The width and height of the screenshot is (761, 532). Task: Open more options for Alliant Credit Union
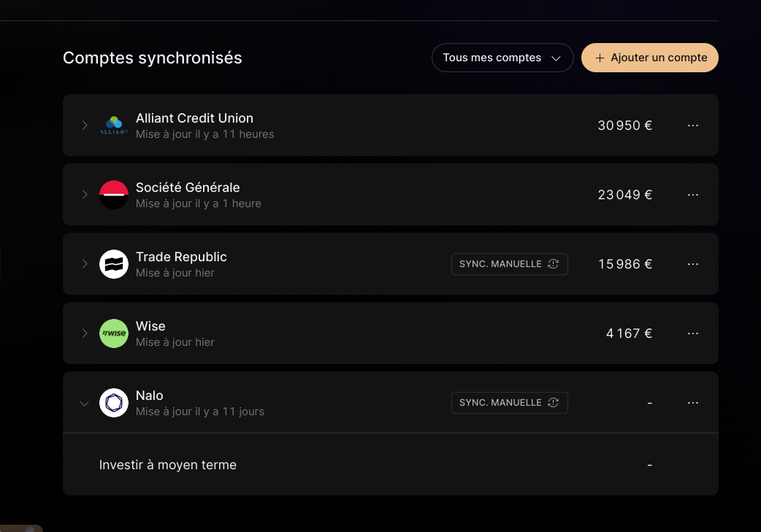pyautogui.click(x=693, y=126)
